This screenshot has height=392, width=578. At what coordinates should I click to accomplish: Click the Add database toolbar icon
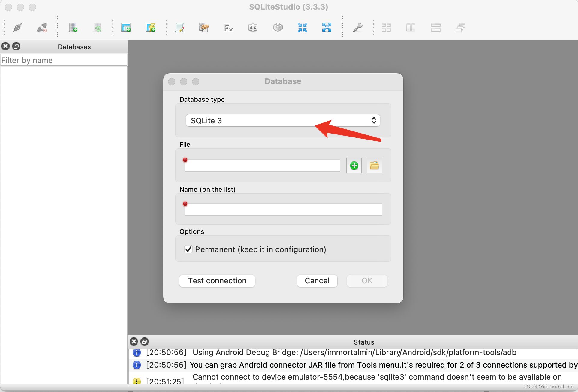(x=73, y=28)
